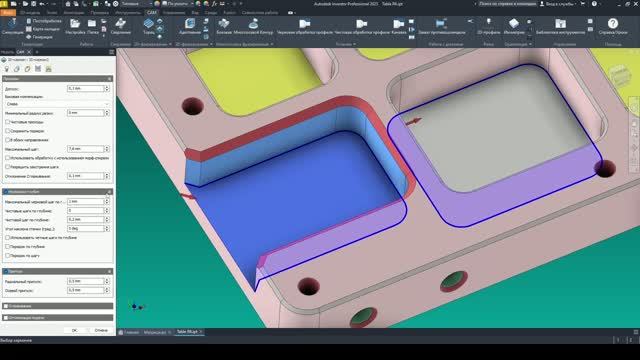Toggle the Multiple depths section checkbox
The height and width of the screenshot is (360, 640).
[6, 191]
